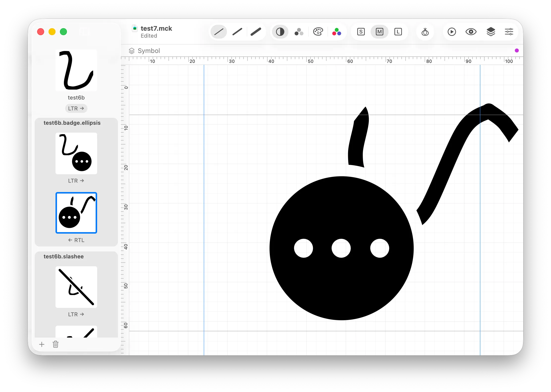Click the test6b.badge.ellipsis group header
This screenshot has width=551, height=392.
tap(72, 123)
